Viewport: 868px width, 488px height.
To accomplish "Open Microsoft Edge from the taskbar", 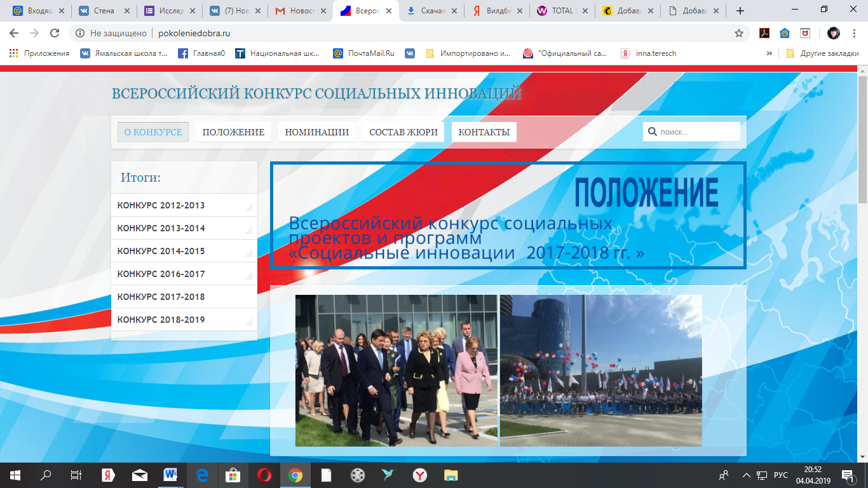I will click(202, 475).
